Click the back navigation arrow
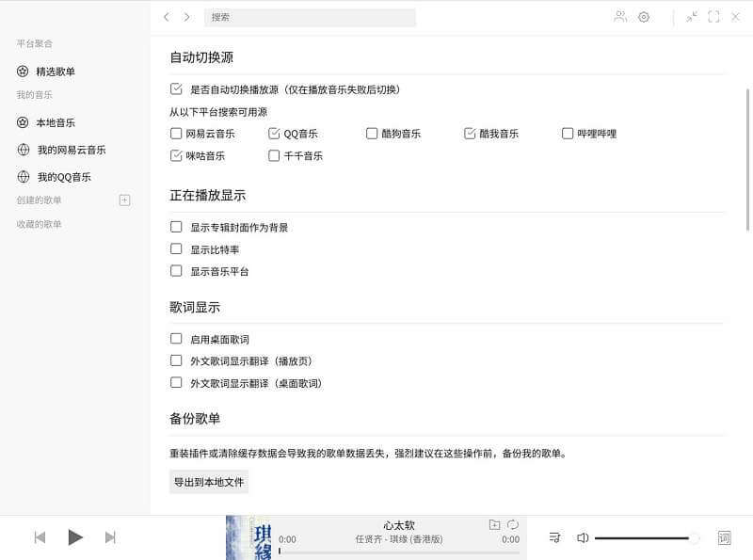 167,16
